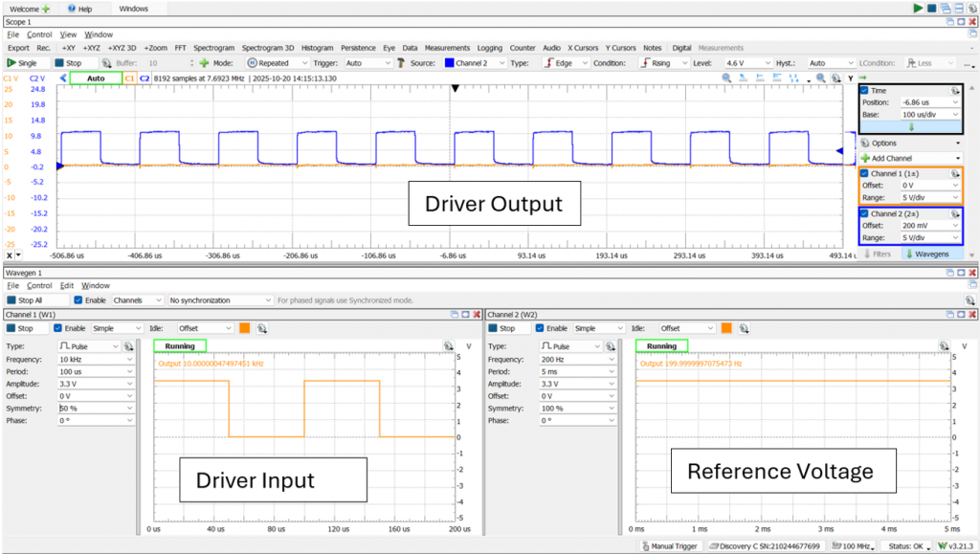Open the scope Control menu
Screen dimensions: 980x554
tap(39, 34)
